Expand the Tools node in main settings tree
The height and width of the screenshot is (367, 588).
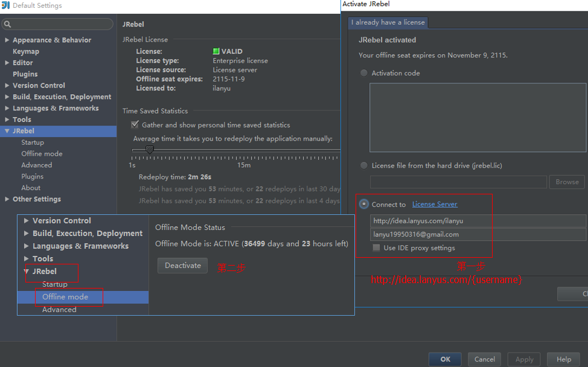[7, 119]
